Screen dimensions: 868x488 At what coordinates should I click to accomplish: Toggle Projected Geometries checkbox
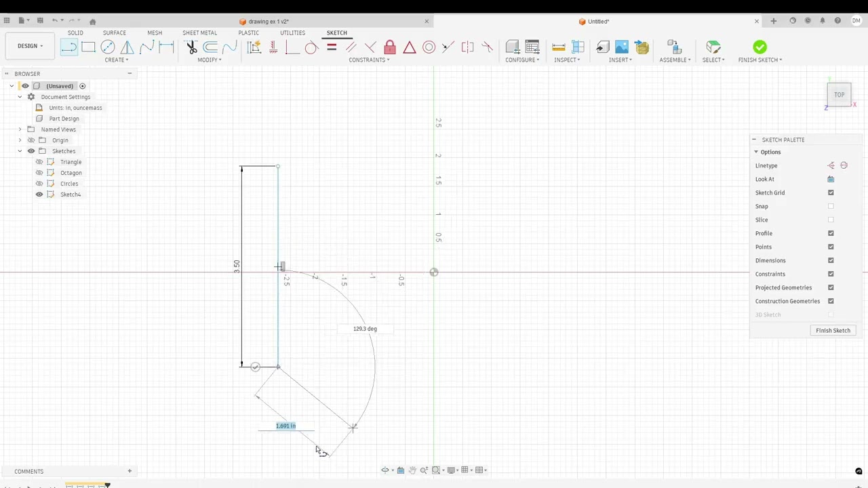click(x=831, y=287)
